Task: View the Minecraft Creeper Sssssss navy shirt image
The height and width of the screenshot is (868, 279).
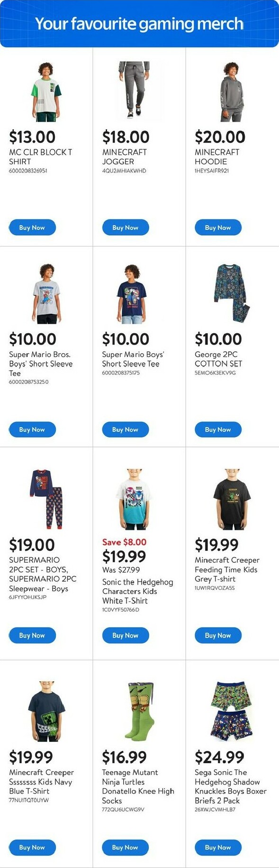Action: [x=46, y=712]
